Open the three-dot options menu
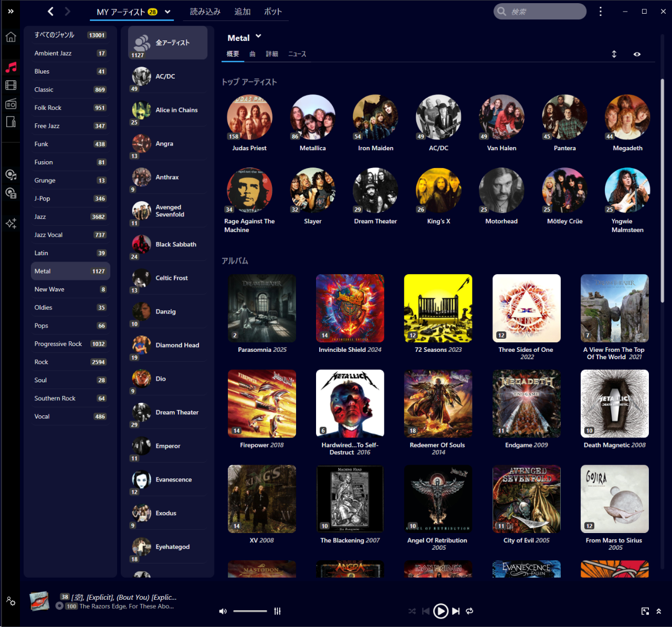Screen dimensions: 672x627 click(601, 11)
